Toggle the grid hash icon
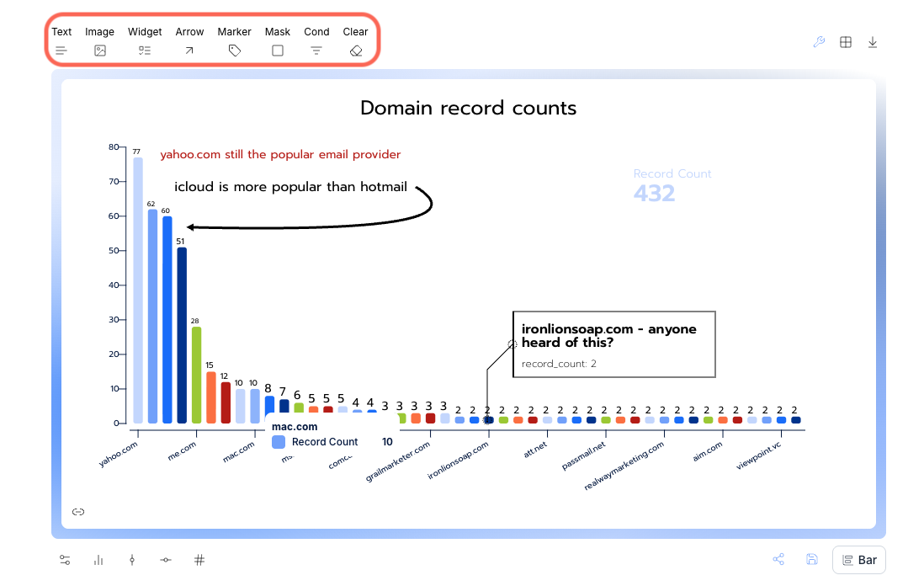Viewport: 924px width, 586px height. 199,560
